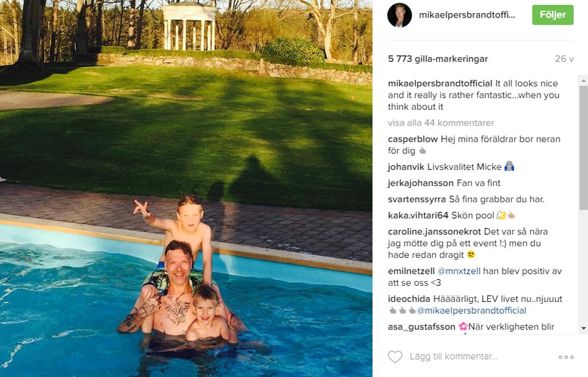The width and height of the screenshot is (588, 377).
Task: Toggle the green Följer follow button
Action: [553, 15]
